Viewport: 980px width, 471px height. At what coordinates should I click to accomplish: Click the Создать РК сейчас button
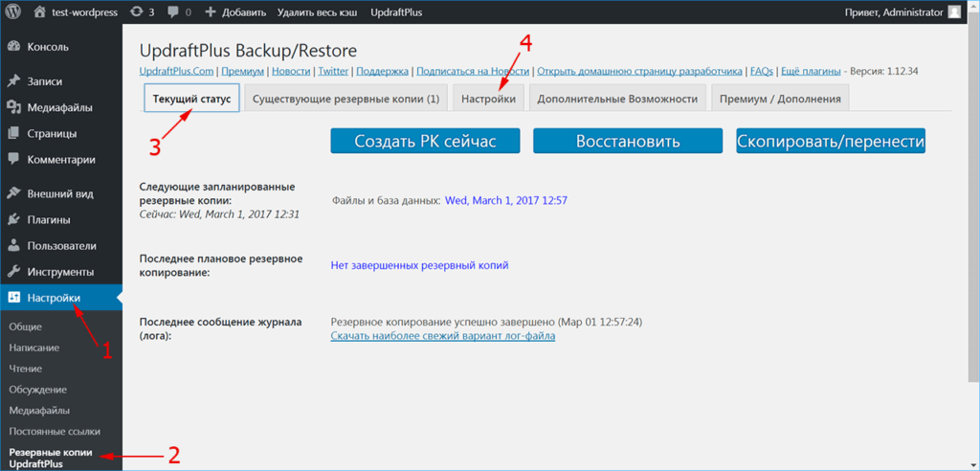click(x=425, y=142)
